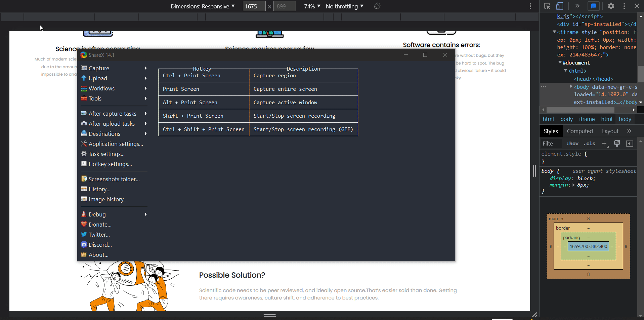
Task: Open the Tools menu item
Action: (x=114, y=98)
